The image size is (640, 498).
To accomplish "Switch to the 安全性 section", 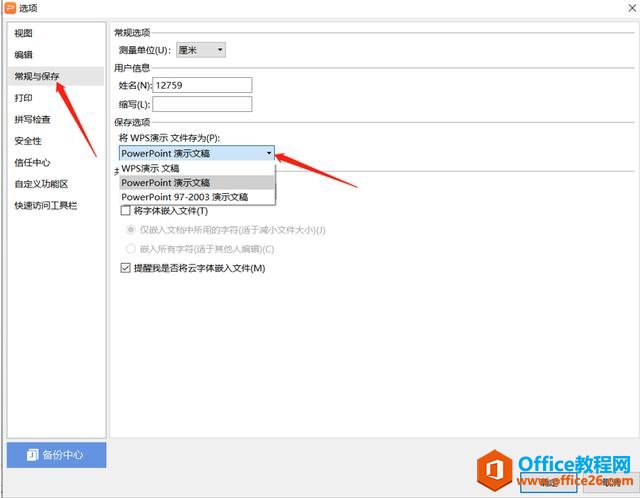I will [28, 141].
